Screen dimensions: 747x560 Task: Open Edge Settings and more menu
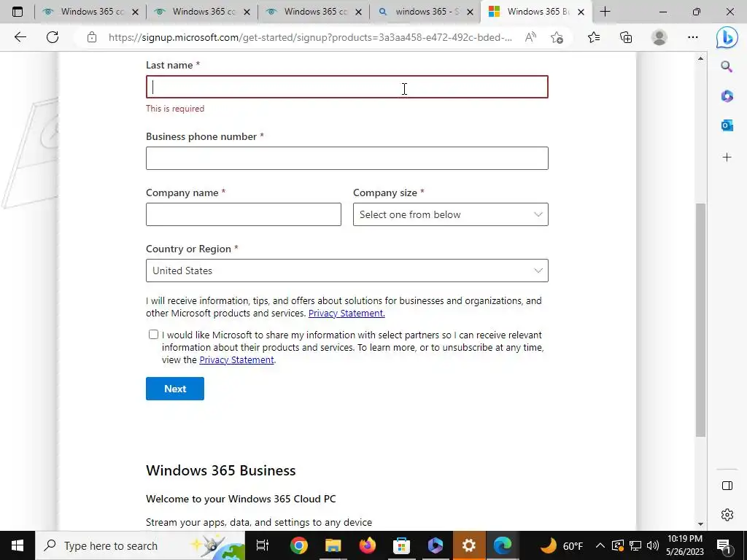693,37
